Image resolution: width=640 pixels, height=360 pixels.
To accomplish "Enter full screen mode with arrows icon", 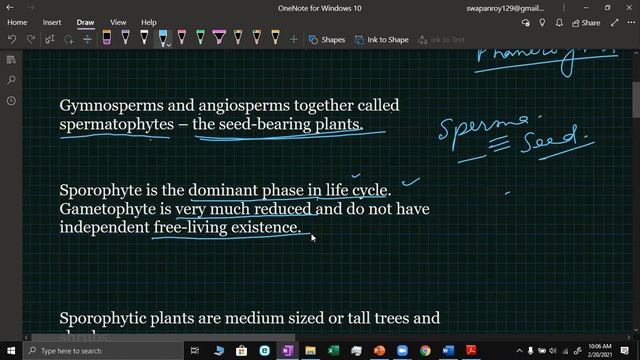I will pyautogui.click(x=615, y=23).
